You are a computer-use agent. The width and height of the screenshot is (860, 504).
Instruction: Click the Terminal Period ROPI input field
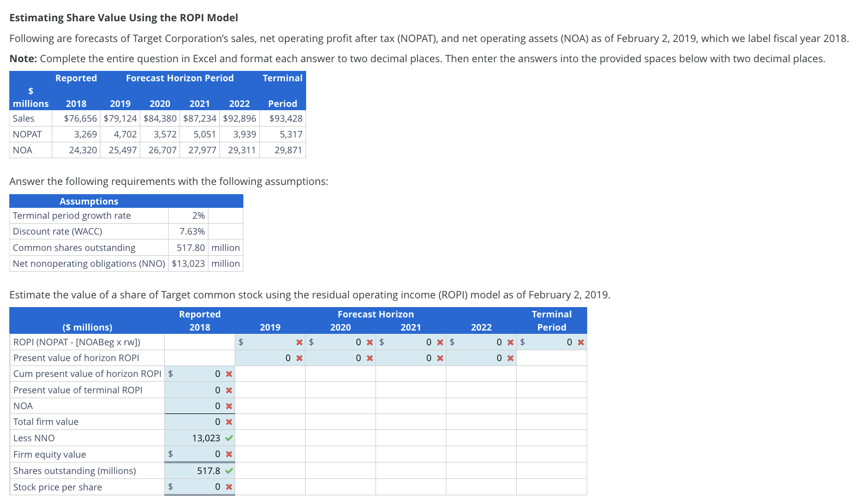tap(552, 342)
